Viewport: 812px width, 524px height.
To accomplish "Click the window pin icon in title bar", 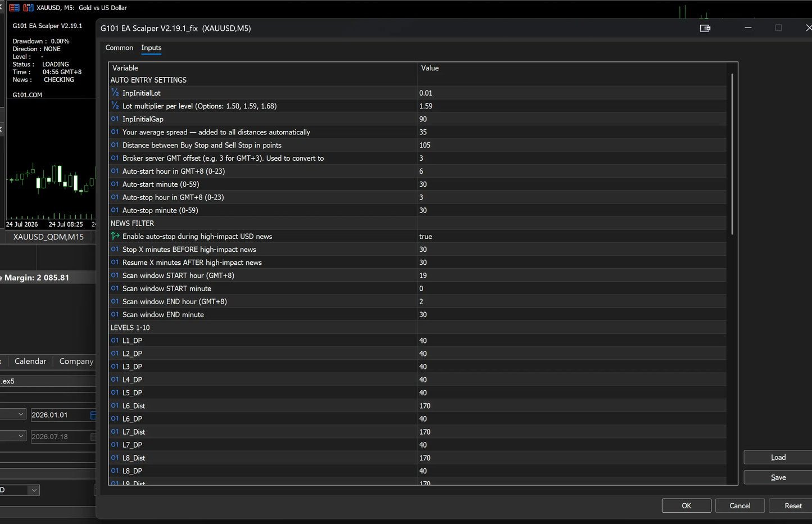I will point(705,28).
